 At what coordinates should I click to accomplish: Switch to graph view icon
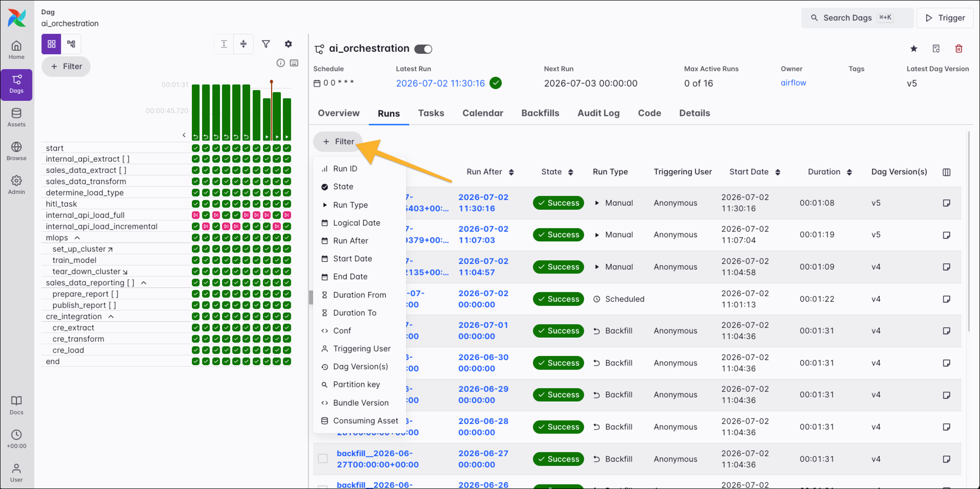point(71,44)
